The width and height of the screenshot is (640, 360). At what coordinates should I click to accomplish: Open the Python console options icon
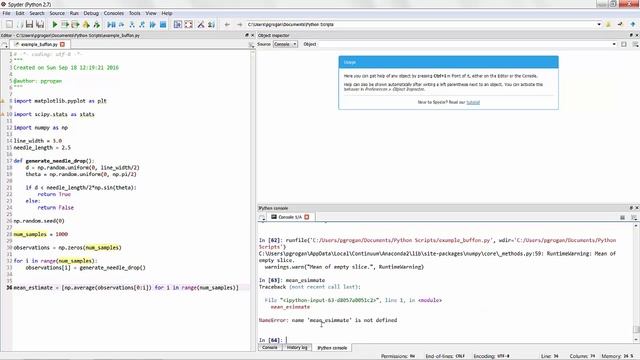[x=634, y=218]
